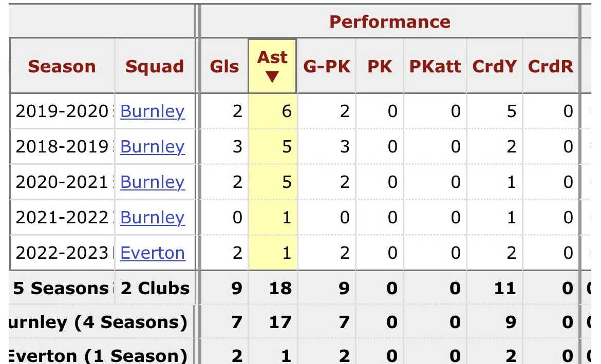Select the 2019-2020 season cell
The image size is (601, 364).
coord(62,111)
